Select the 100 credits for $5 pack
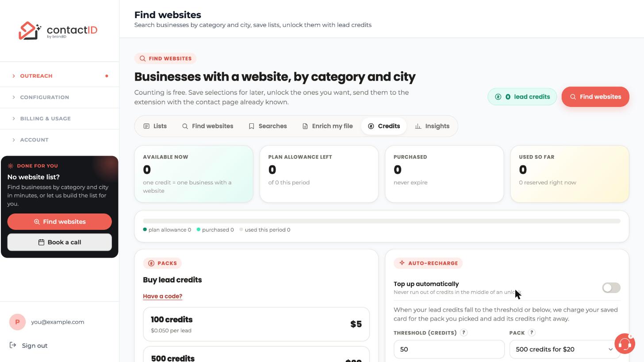The height and width of the screenshot is (362, 644). point(256,324)
